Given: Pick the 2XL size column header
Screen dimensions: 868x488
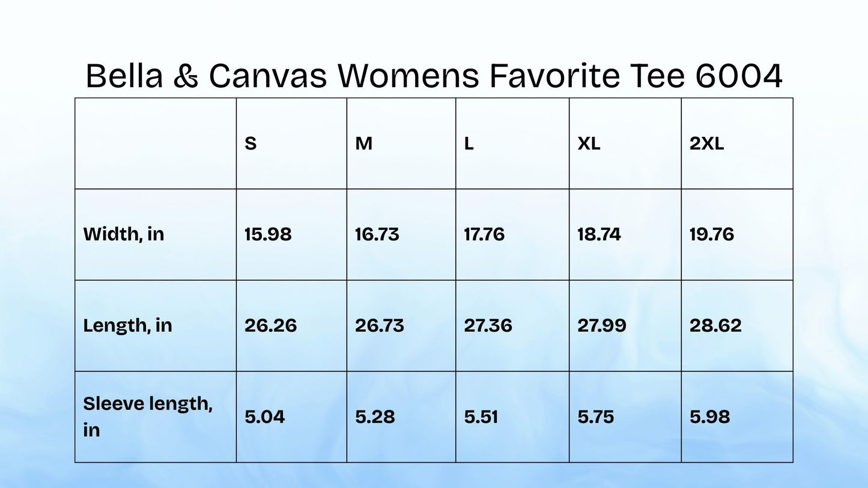Looking at the screenshot, I should pos(706,144).
